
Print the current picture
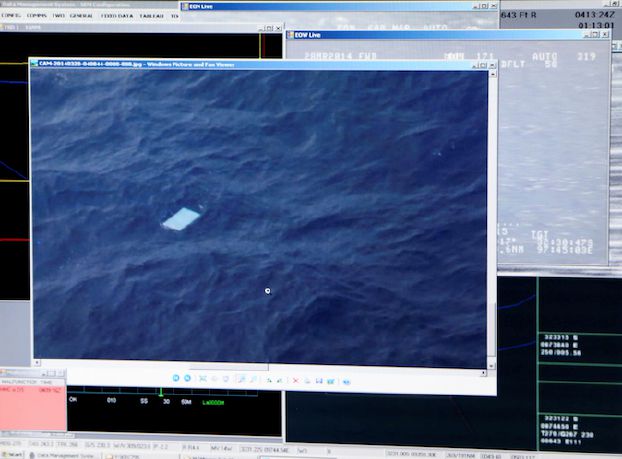tap(307, 380)
